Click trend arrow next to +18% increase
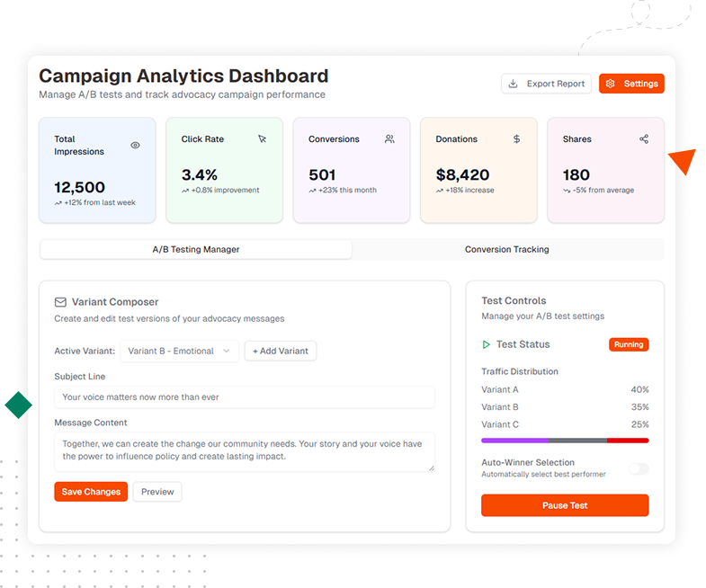 click(440, 191)
